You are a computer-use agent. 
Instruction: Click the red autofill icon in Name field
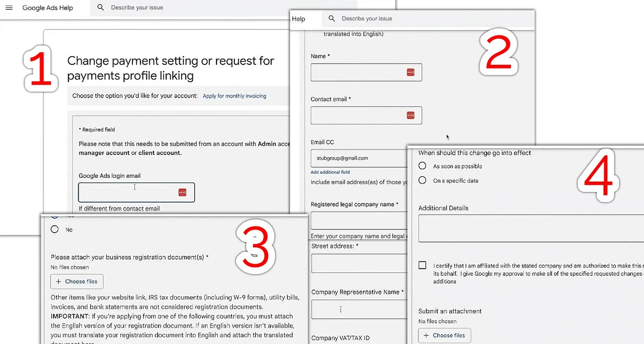pos(411,73)
